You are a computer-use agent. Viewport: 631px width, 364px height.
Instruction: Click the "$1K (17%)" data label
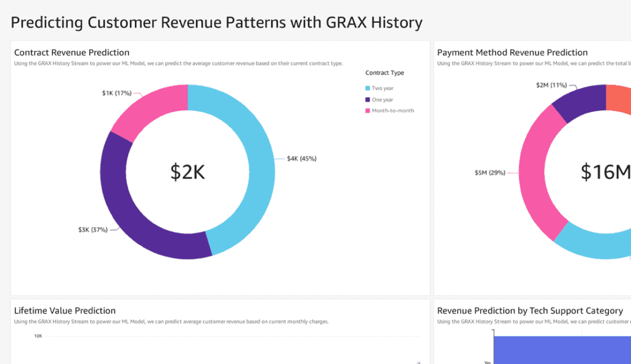[x=116, y=93]
